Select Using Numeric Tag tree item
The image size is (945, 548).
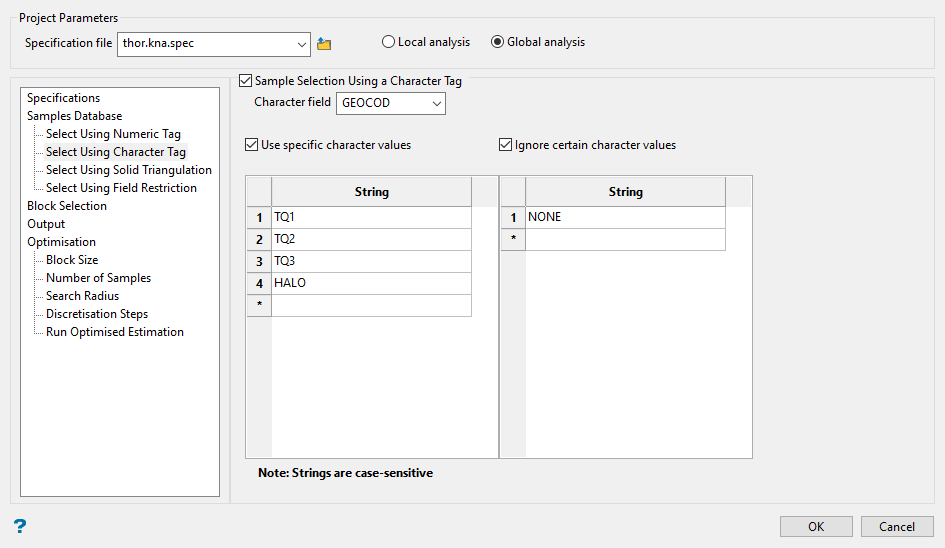113,134
